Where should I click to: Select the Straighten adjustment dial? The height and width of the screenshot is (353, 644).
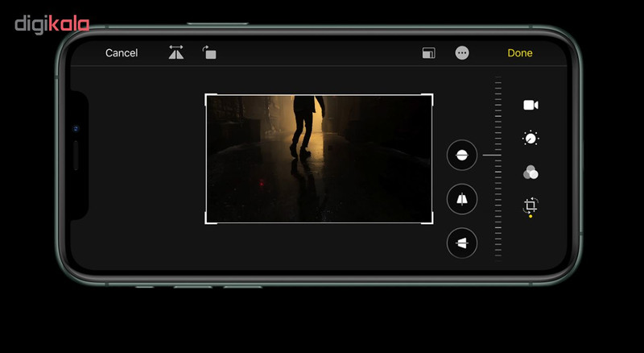coord(462,155)
